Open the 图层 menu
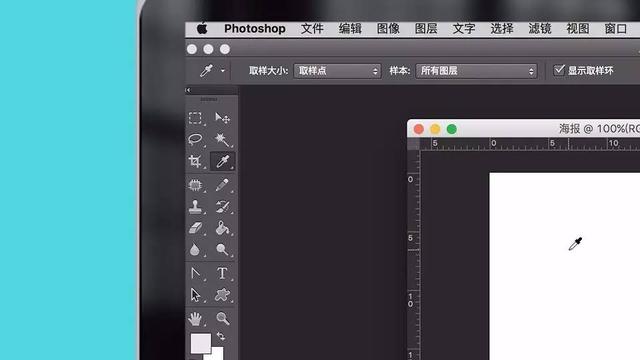Viewport: 640px width, 360px height. coord(426,29)
